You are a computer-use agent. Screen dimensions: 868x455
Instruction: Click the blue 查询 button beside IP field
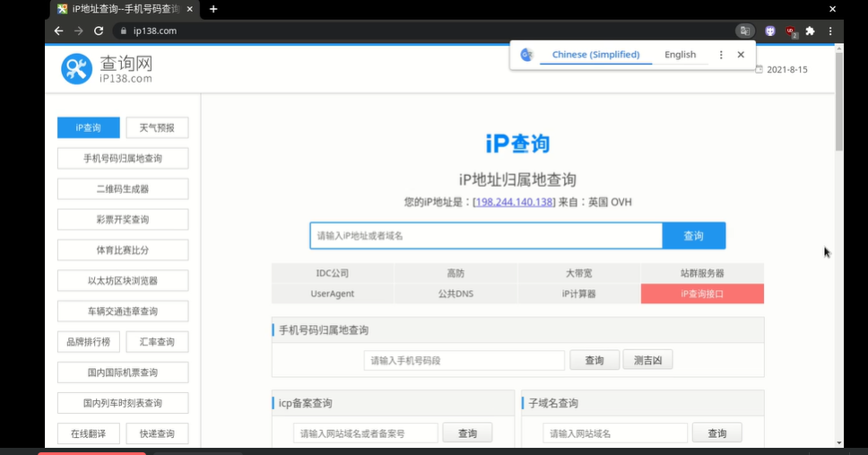tap(693, 236)
